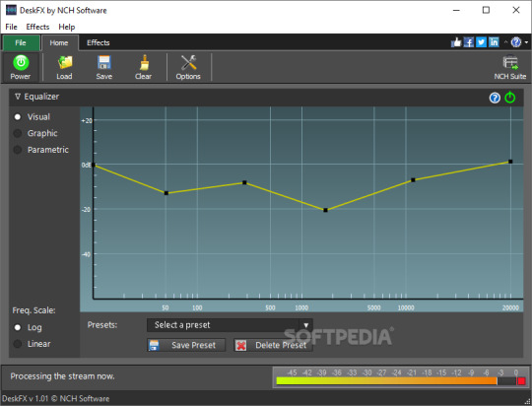This screenshot has width=532, height=406.
Task: Select the Linear frequency scale
Action: click(18, 344)
